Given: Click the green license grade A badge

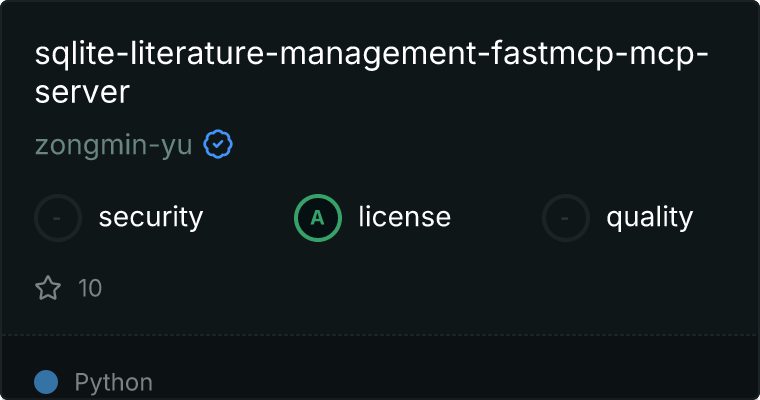Looking at the screenshot, I should pos(318,217).
